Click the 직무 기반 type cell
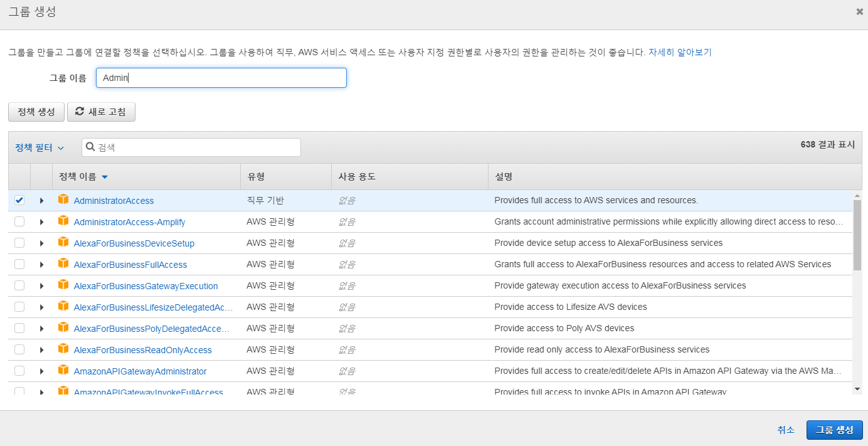 tap(265, 200)
